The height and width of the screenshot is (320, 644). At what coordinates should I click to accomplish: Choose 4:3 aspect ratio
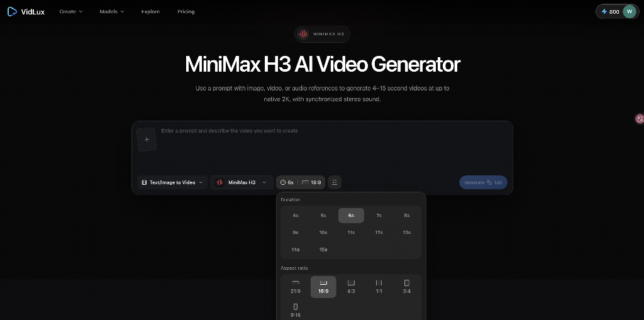[x=351, y=287]
